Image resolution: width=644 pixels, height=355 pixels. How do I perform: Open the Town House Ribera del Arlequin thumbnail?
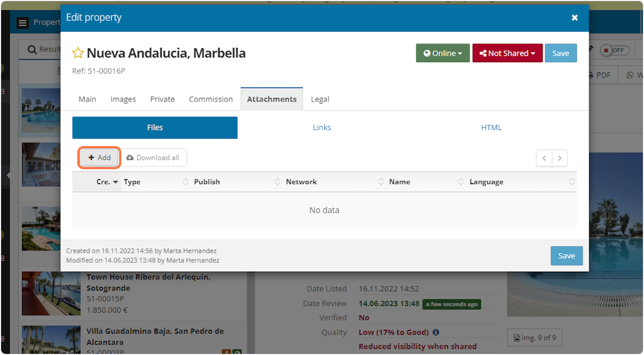tap(51, 293)
